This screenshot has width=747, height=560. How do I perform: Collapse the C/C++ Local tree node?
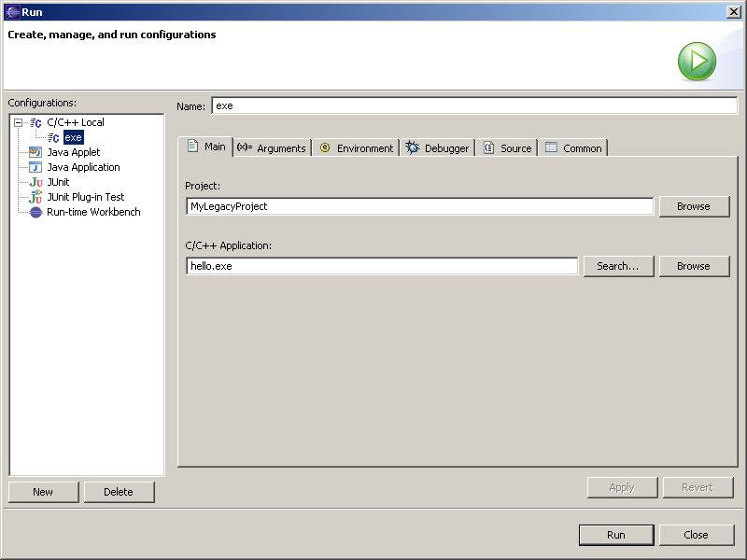tap(18, 122)
